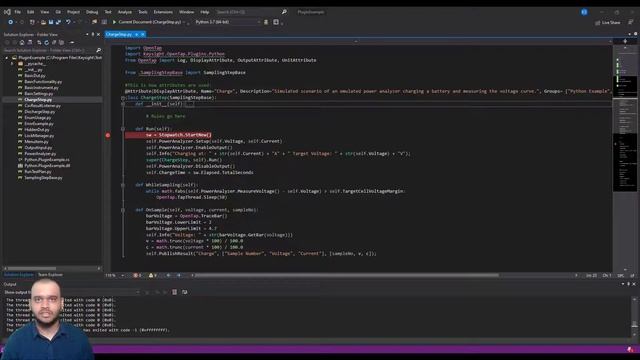Click the Python environments icon next to interpreter dropdown
Viewport: 640px width, 360px height.
[266, 22]
